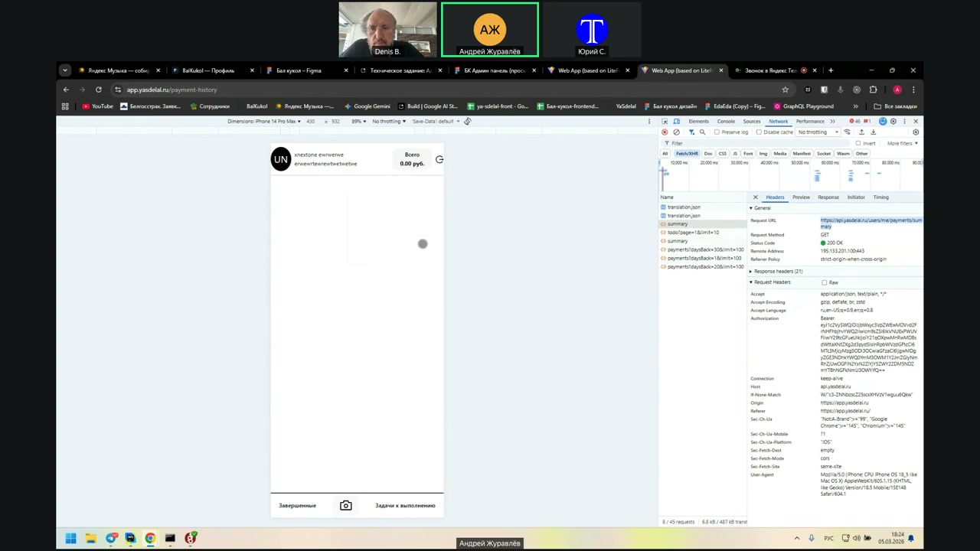Click the Завершенные button in the app

(x=297, y=506)
